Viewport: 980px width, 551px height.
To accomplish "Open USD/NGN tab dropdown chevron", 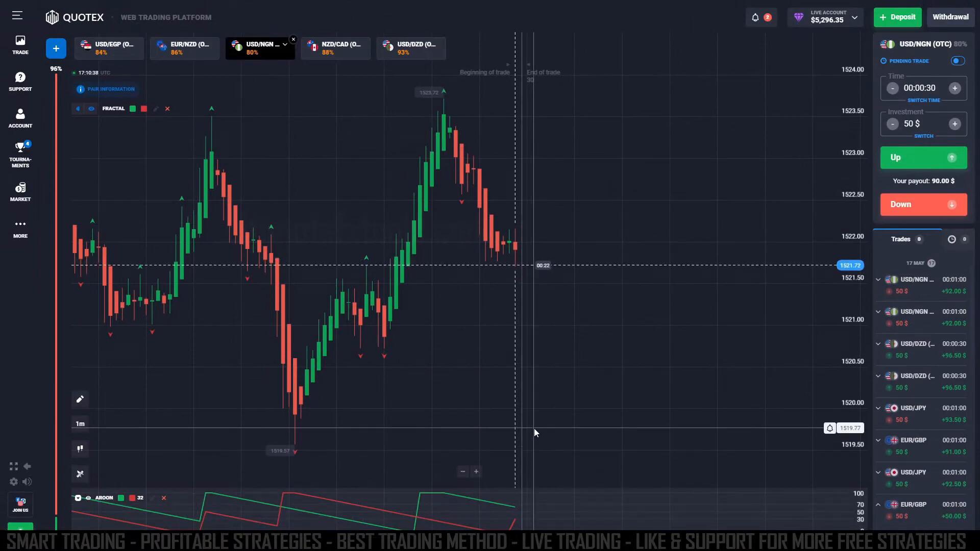I will (x=285, y=44).
